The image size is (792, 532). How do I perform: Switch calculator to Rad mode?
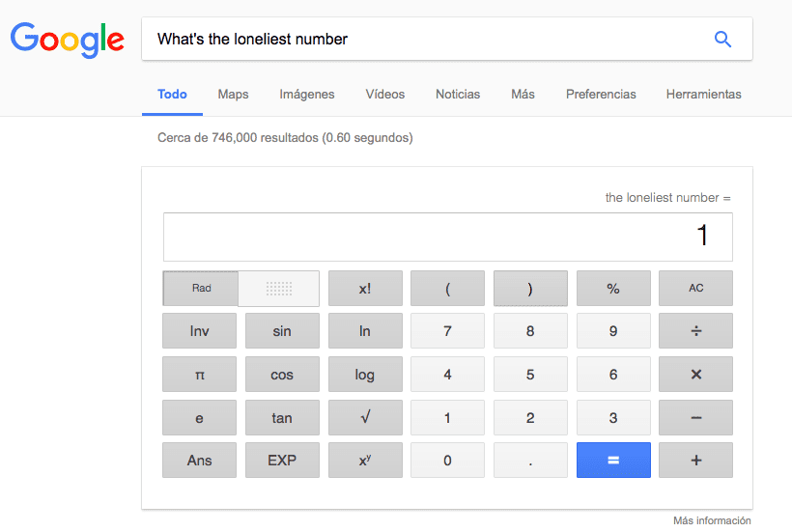point(201,288)
